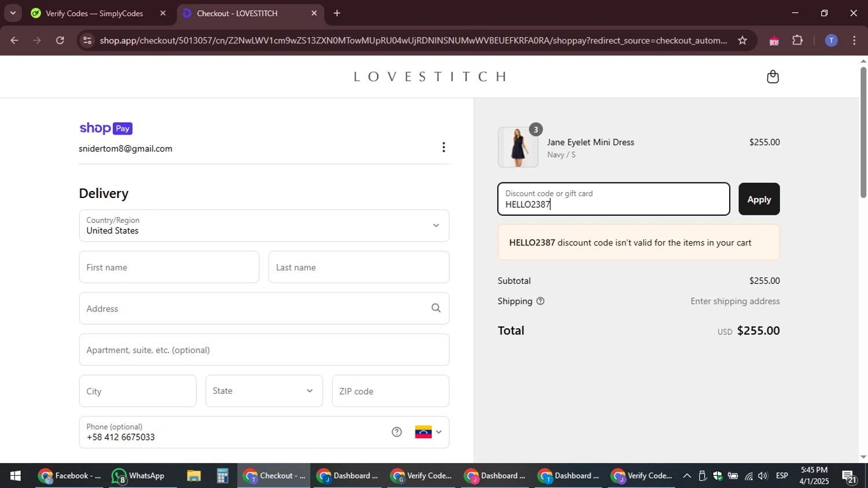This screenshot has width=868, height=488.
Task: Open the Wi-Fi network tray icon
Action: (x=748, y=476)
